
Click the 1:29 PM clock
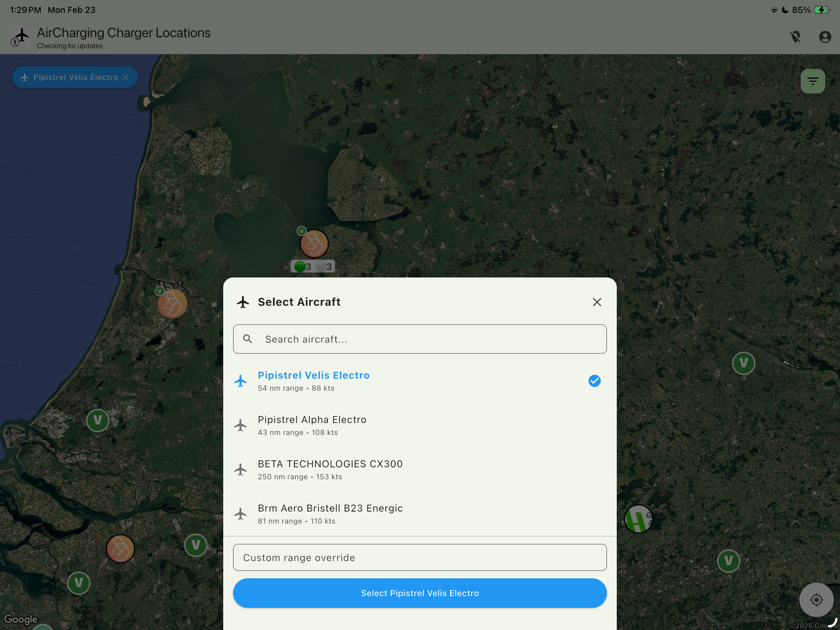click(x=26, y=10)
